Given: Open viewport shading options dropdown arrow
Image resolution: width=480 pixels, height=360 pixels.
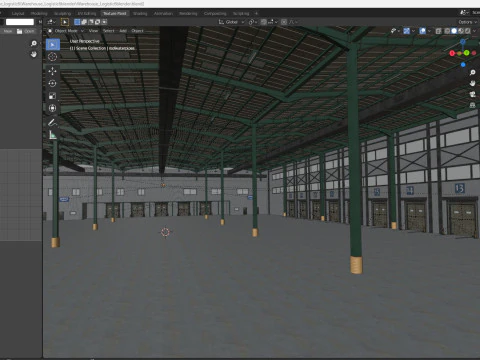Looking at the screenshot, I should point(475,31).
